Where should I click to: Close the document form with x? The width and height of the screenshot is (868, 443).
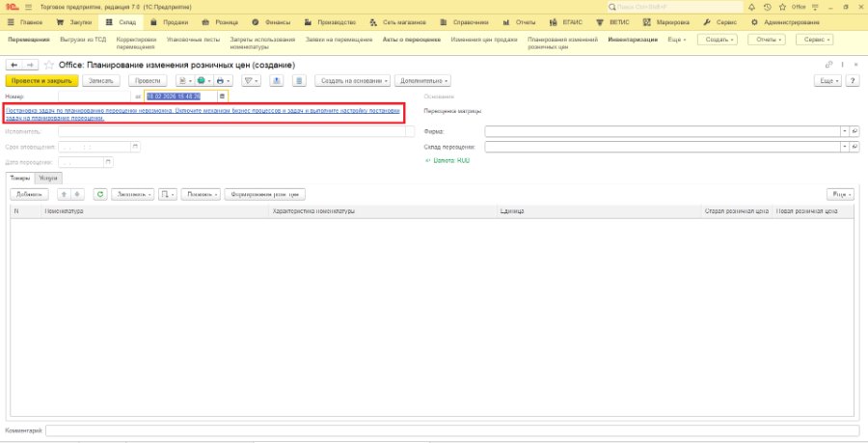[855, 65]
